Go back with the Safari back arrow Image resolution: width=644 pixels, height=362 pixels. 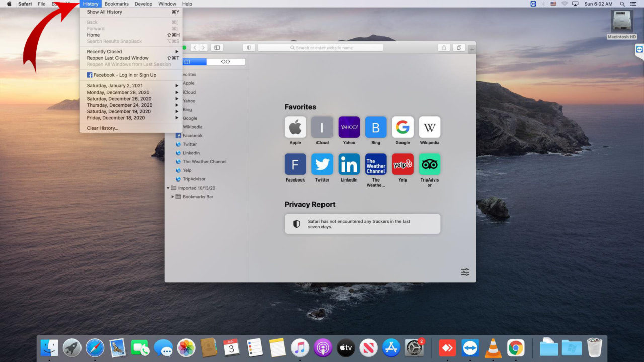pos(195,48)
